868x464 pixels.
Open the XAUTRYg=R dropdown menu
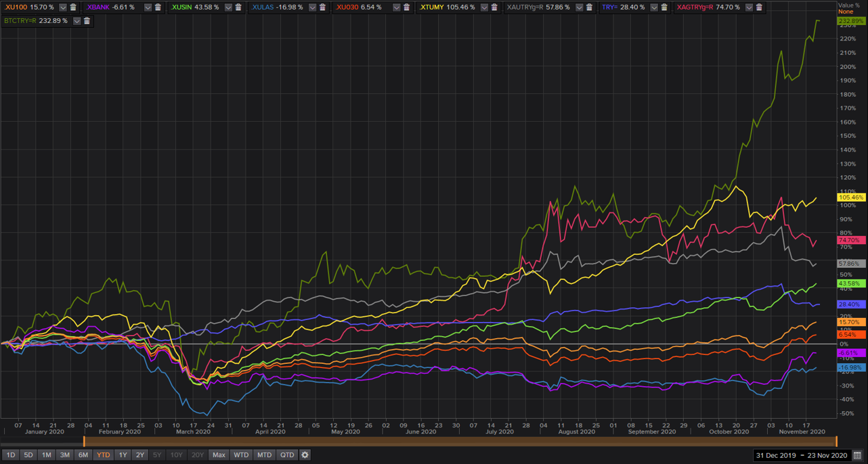click(x=579, y=7)
